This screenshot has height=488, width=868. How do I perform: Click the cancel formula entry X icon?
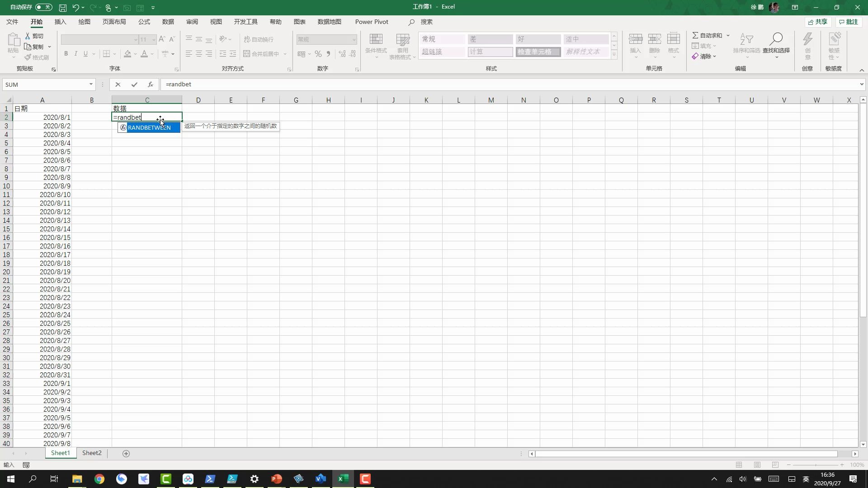(x=118, y=84)
